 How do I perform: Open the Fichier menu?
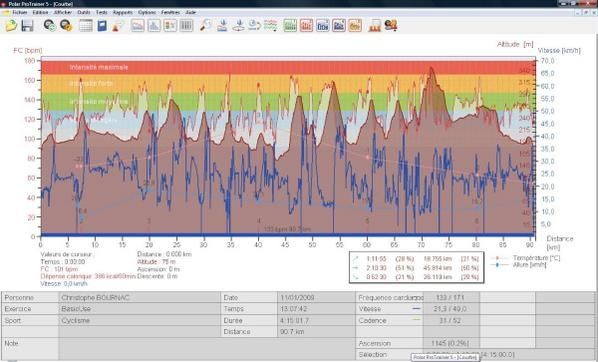(x=20, y=12)
